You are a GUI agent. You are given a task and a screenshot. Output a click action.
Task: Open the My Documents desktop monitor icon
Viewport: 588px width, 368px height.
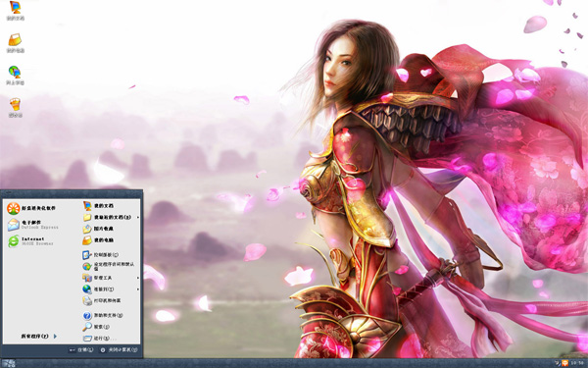coord(15,11)
